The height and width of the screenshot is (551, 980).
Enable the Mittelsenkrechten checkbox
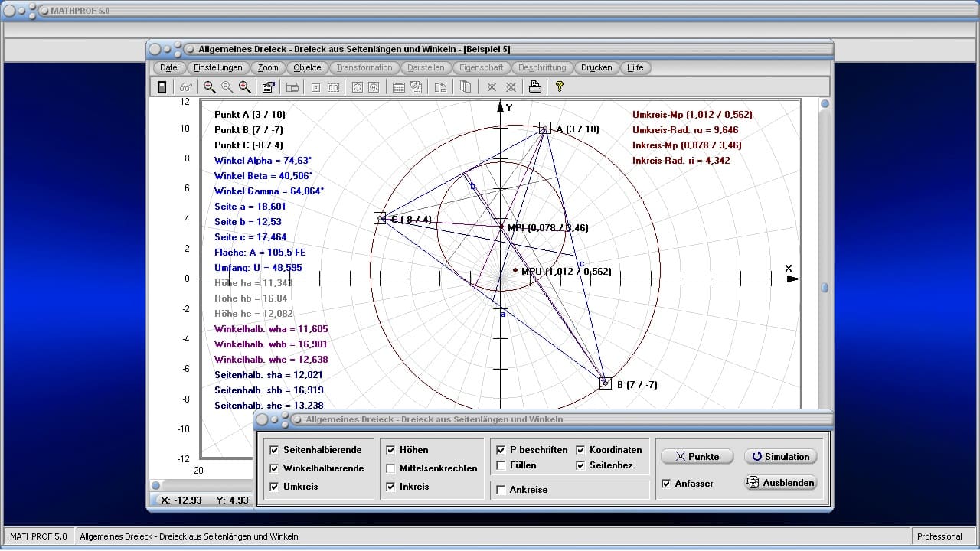390,468
